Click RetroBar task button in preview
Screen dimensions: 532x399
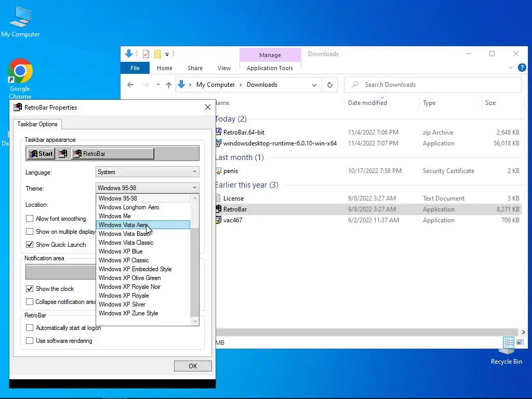[113, 154]
